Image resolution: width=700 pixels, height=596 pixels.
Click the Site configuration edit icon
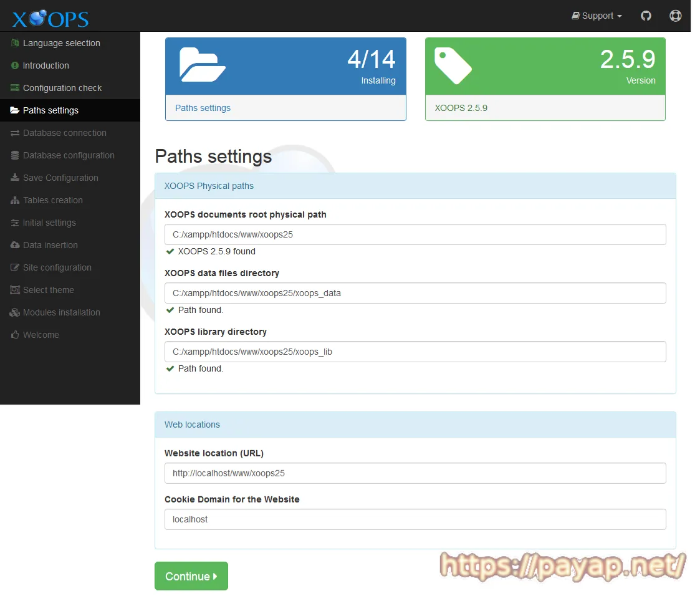click(x=15, y=267)
